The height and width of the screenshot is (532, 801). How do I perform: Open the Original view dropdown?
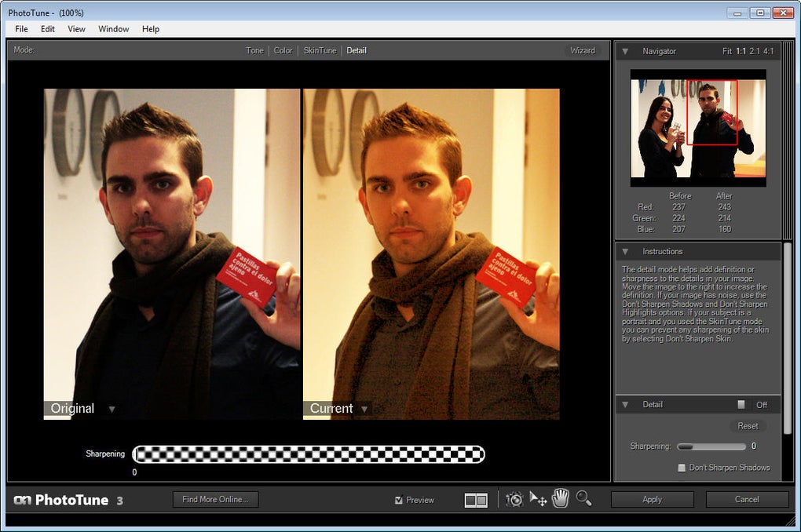click(x=112, y=409)
